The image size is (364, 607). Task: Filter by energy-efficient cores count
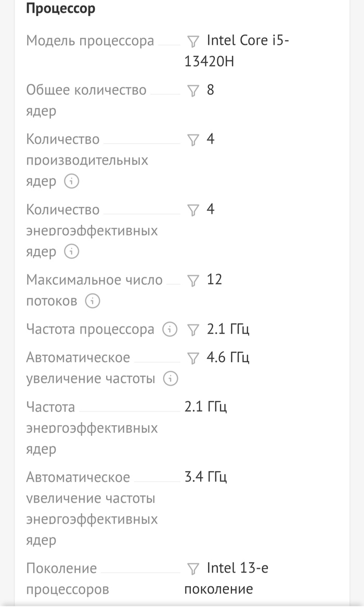[x=193, y=210]
